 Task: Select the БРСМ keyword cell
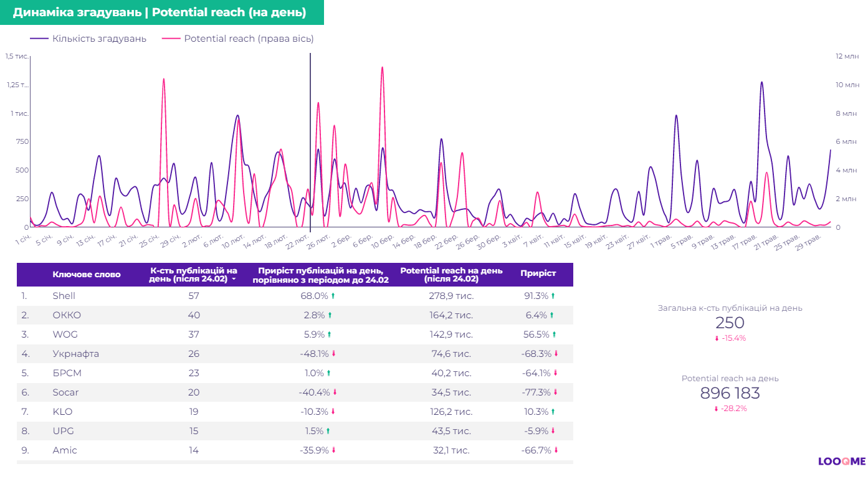[67, 373]
